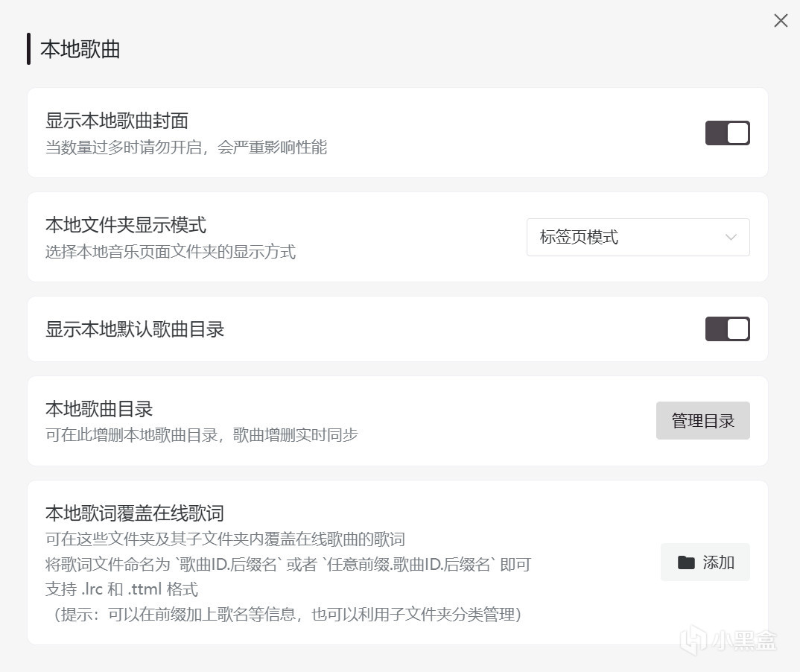Click the 管理目录 button
This screenshot has height=672, width=800.
click(703, 420)
